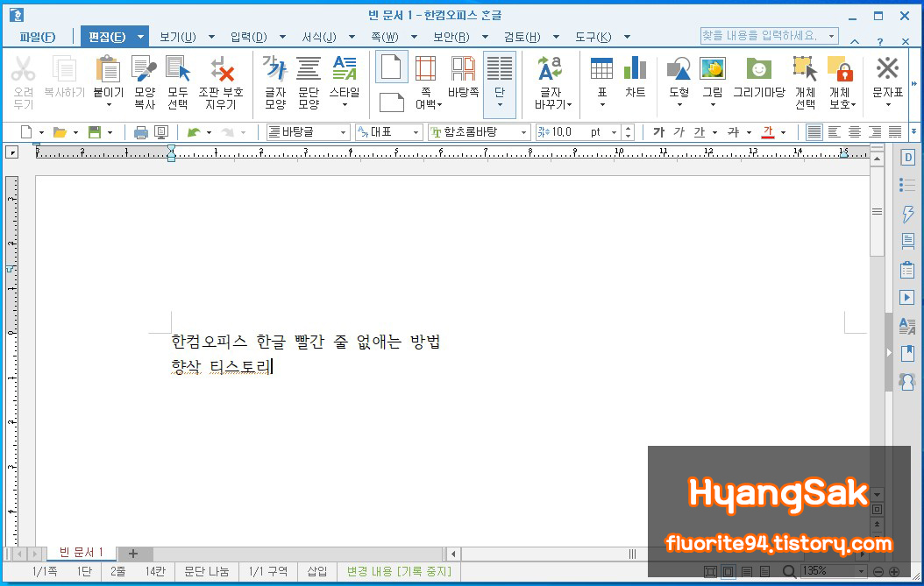The height and width of the screenshot is (586, 924).
Task: Click the 오려두기 (cut) scissors icon
Action: [24, 69]
